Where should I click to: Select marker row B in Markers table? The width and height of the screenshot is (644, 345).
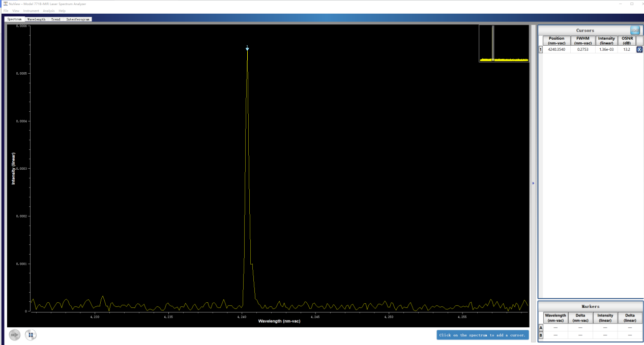tap(541, 335)
